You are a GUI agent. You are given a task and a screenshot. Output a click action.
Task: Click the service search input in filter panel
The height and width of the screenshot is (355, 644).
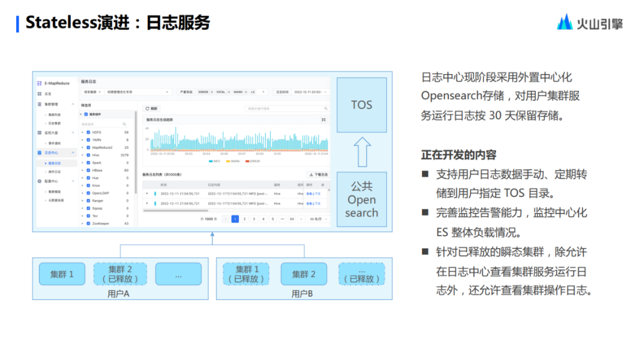coord(104,124)
